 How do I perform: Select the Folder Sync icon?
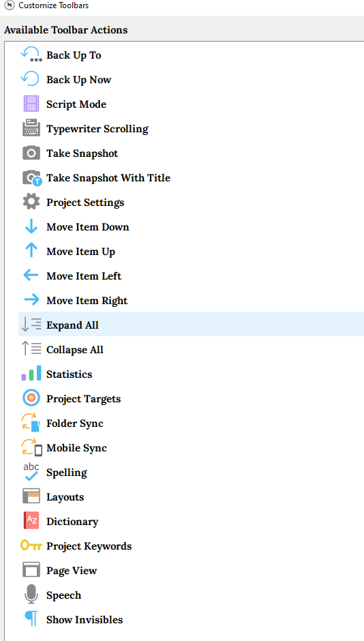point(31,423)
